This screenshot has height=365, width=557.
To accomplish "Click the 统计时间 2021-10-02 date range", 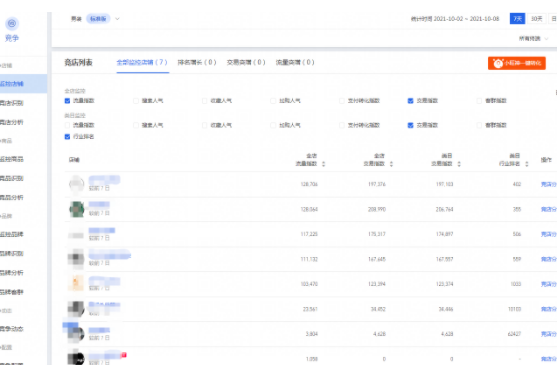I will 455,19.
